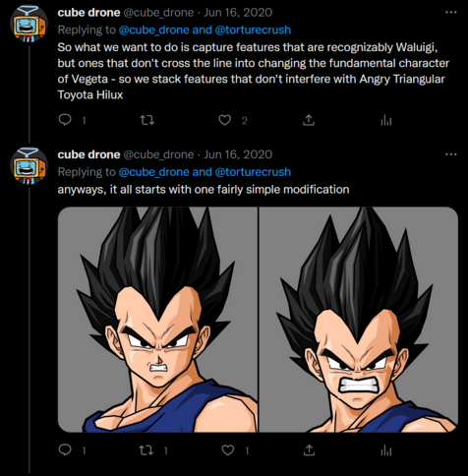Open the left Vegeta image

(x=157, y=320)
